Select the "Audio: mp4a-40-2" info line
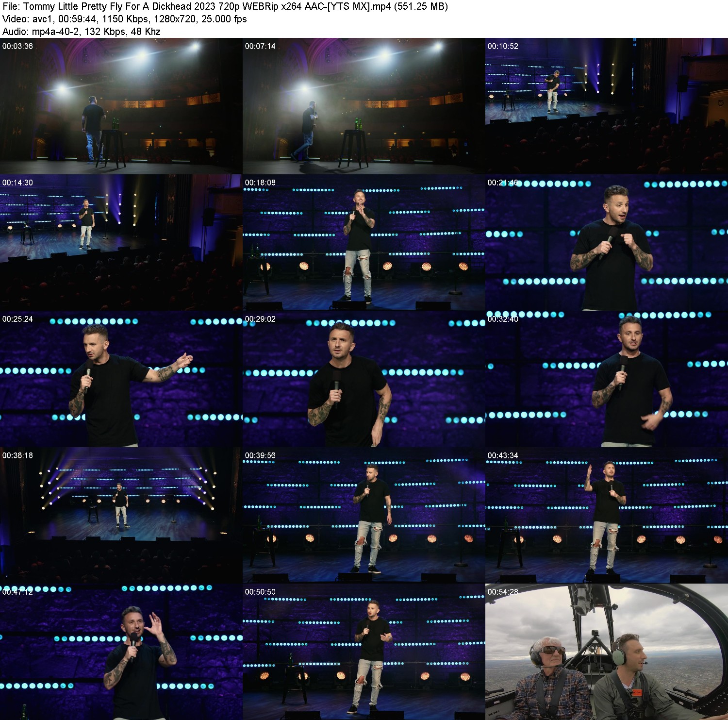 pos(82,32)
